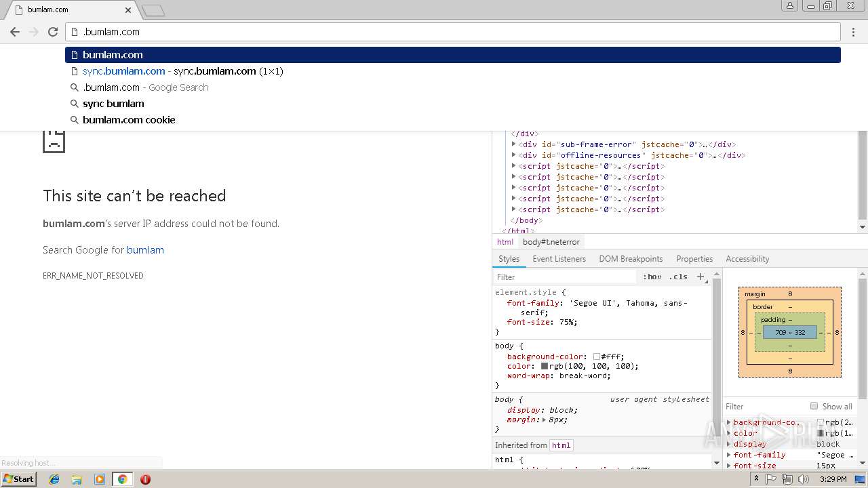Open the Windows Start button

coord(19,479)
